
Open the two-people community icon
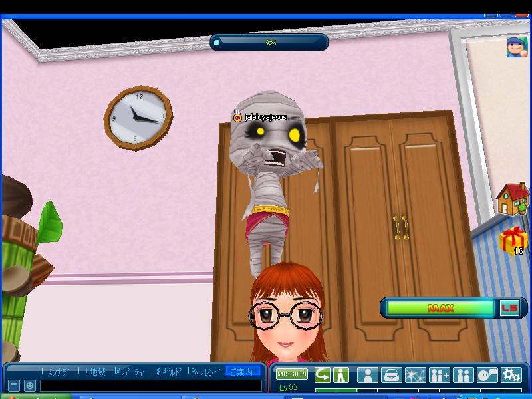click(x=463, y=375)
